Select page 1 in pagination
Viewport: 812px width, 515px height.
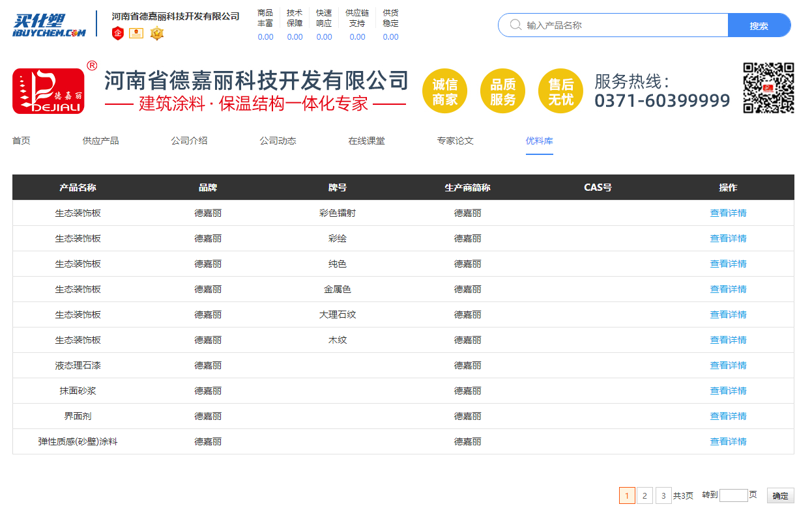click(x=627, y=495)
